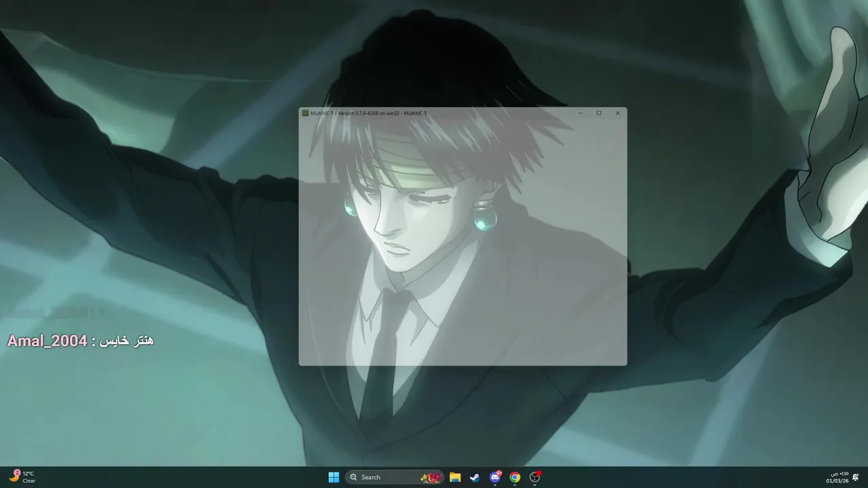Open the weather widget showing 12°C Clear

tap(23, 477)
